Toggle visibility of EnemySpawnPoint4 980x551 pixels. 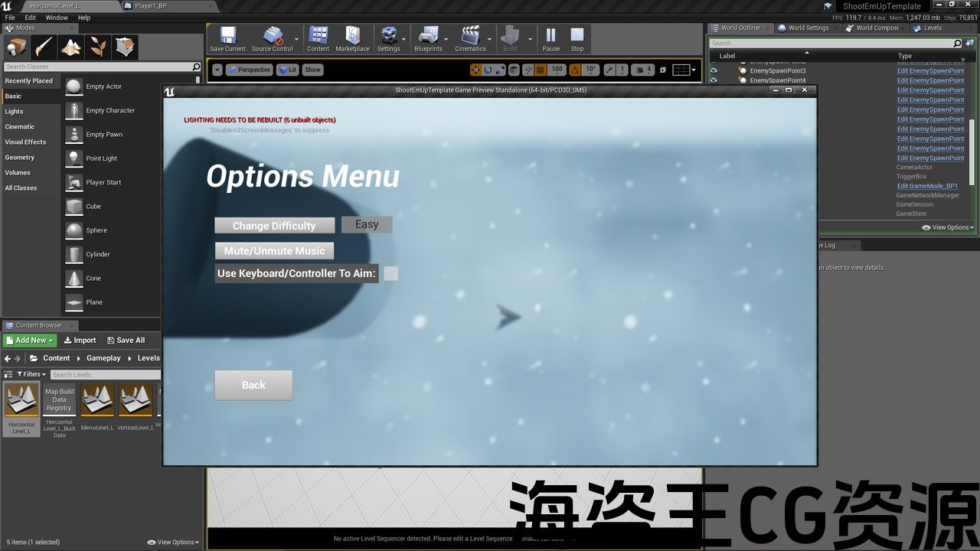(x=714, y=80)
